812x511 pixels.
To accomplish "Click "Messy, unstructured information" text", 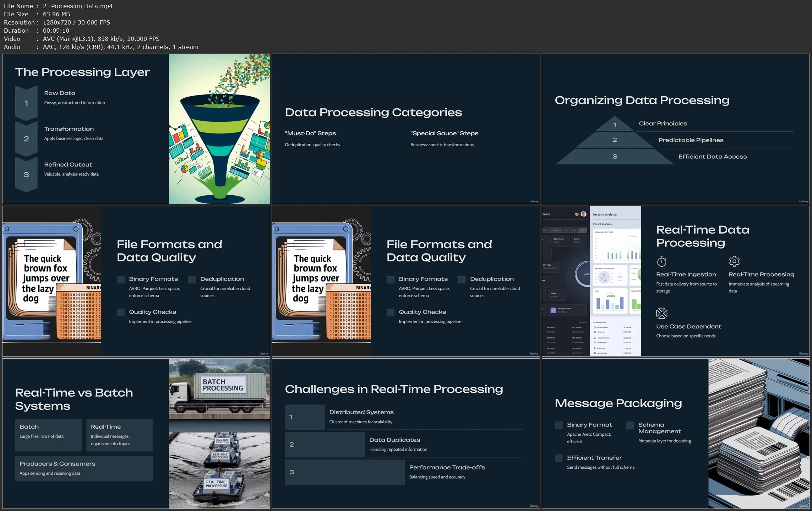I will pyautogui.click(x=75, y=103).
